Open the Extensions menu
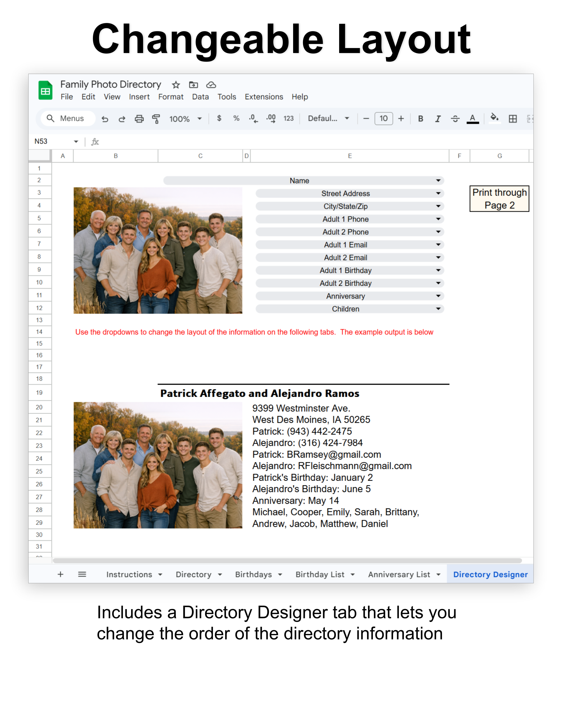This screenshot has width=562, height=728. (x=264, y=97)
